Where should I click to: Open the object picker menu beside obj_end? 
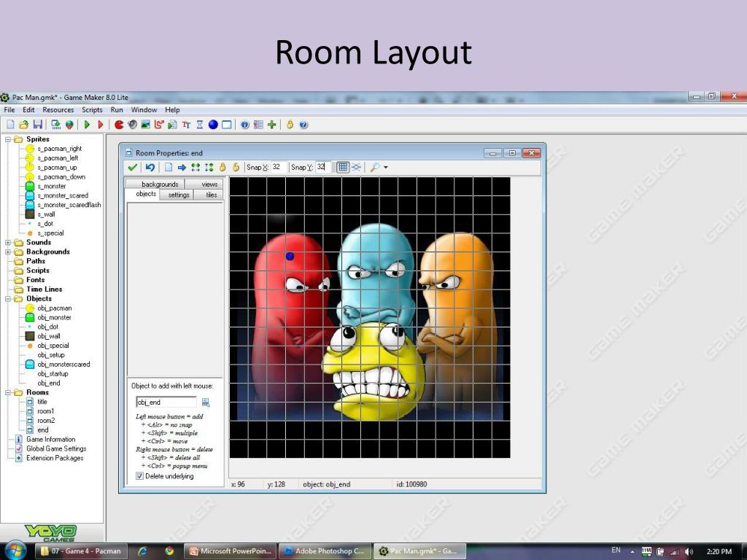click(x=206, y=402)
